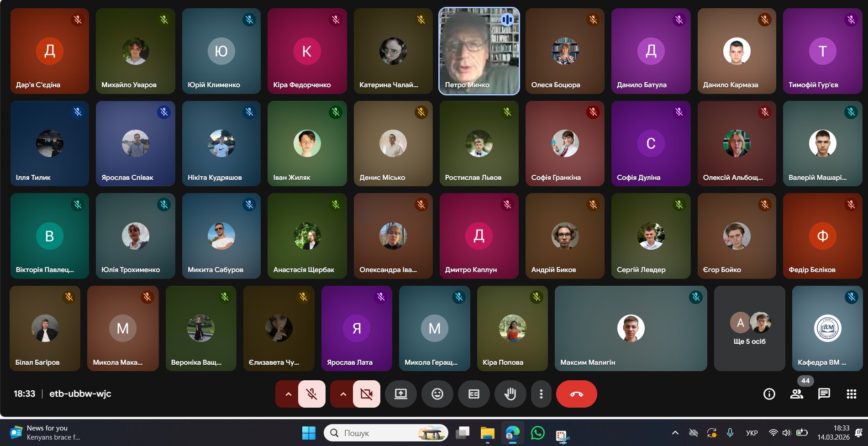Switch the УКР keyboard language indicator
The width and height of the screenshot is (868, 446).
[752, 433]
